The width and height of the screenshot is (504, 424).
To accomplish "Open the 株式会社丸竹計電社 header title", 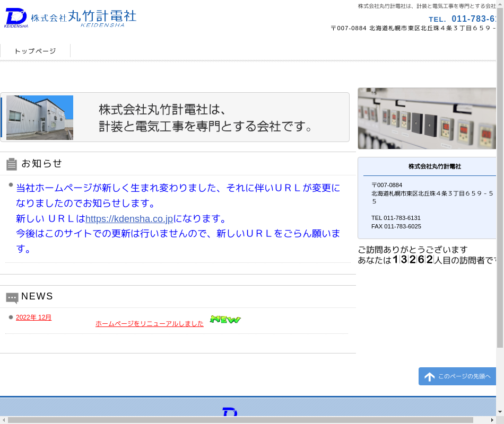I will (84, 18).
